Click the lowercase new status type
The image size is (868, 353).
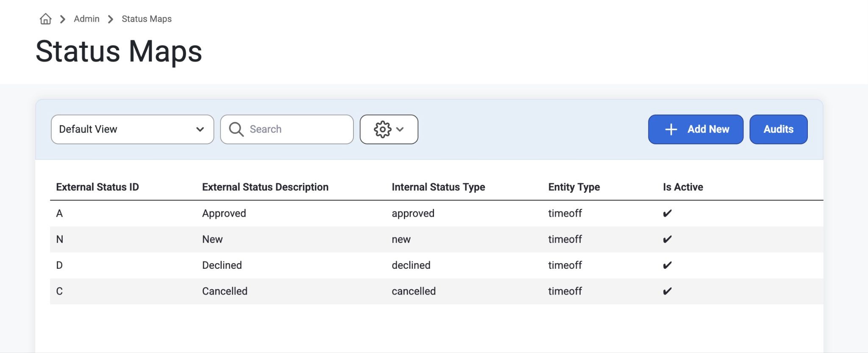point(401,240)
